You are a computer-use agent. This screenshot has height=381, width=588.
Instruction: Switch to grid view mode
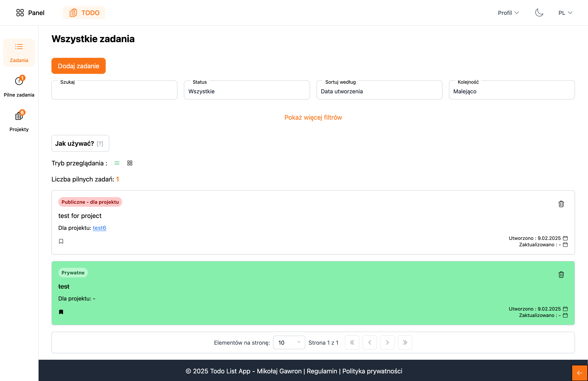point(130,163)
